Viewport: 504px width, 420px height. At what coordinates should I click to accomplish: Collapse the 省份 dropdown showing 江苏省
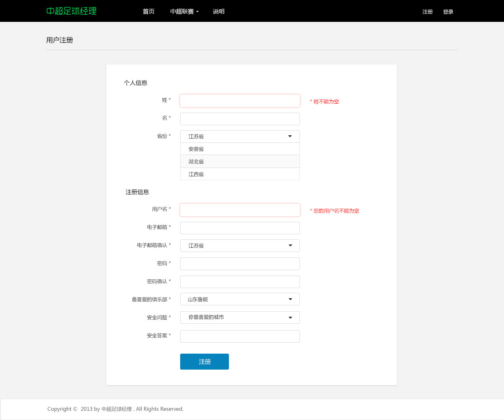(x=240, y=136)
